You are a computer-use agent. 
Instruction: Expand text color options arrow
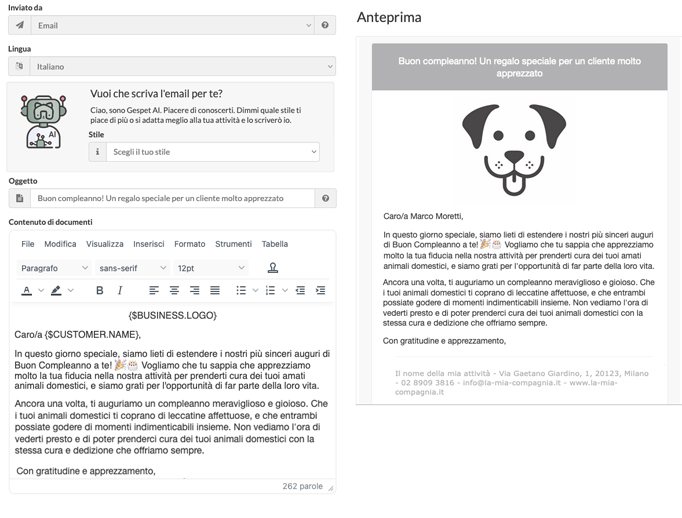coord(41,291)
